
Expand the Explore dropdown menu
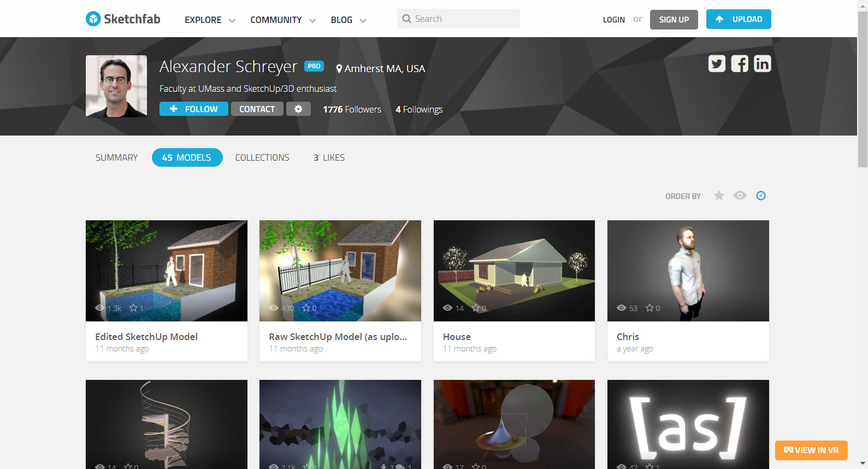tap(210, 20)
